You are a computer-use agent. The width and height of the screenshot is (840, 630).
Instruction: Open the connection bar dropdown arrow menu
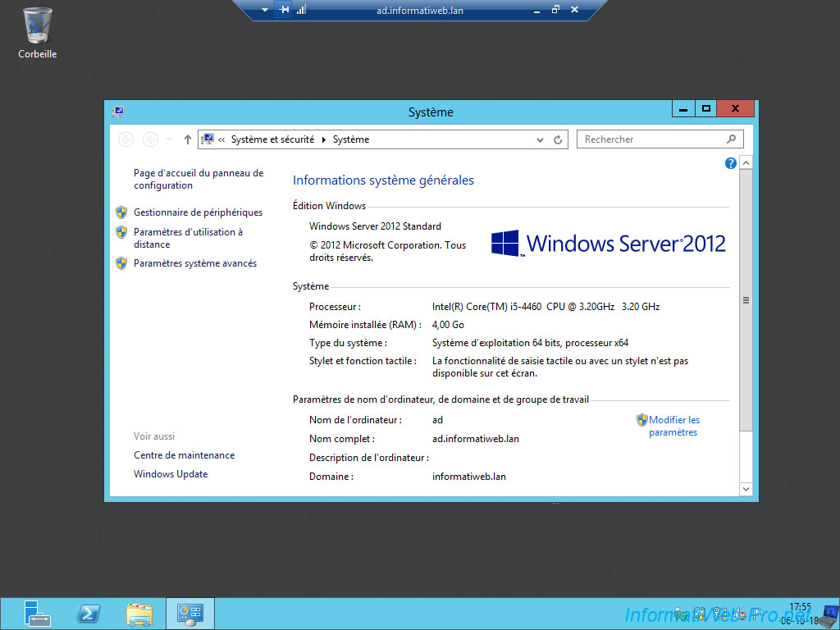(x=265, y=10)
